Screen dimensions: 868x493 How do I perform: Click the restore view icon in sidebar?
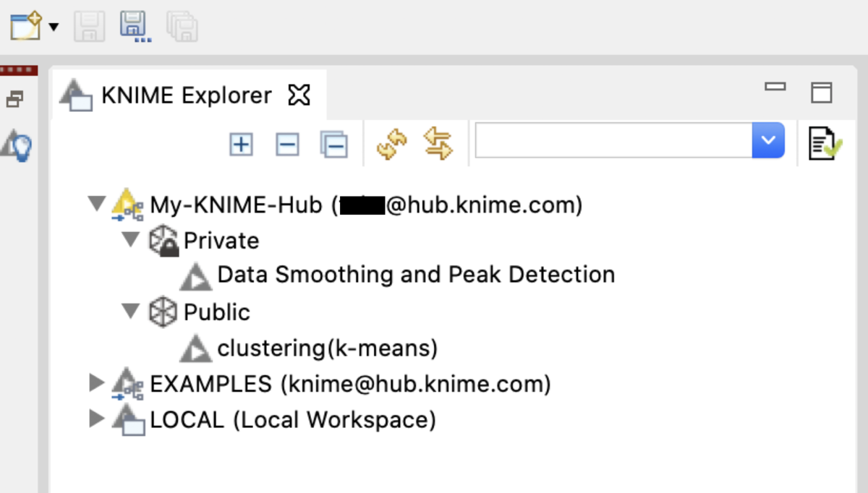pyautogui.click(x=14, y=99)
